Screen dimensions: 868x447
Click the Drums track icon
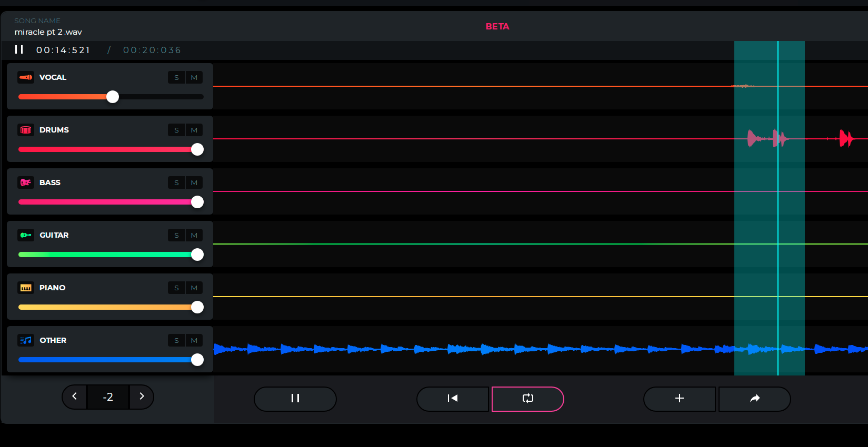(x=26, y=130)
